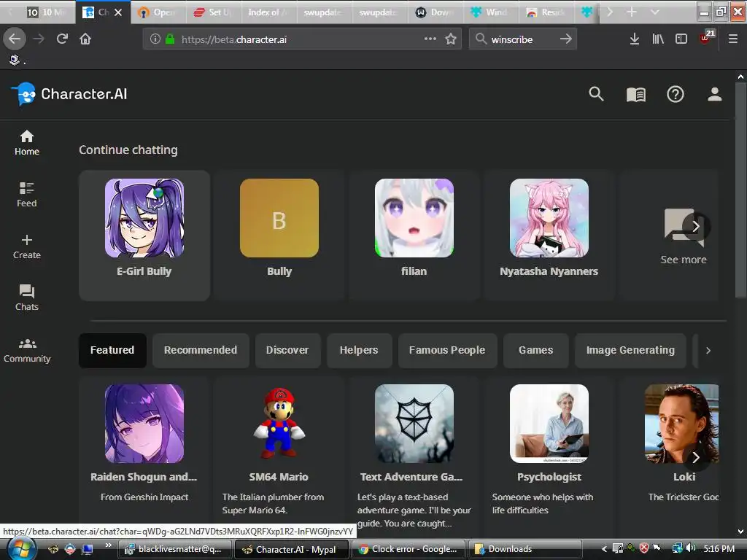List all tabs dropdown arrow
The height and width of the screenshot is (560, 747).
pos(655,12)
